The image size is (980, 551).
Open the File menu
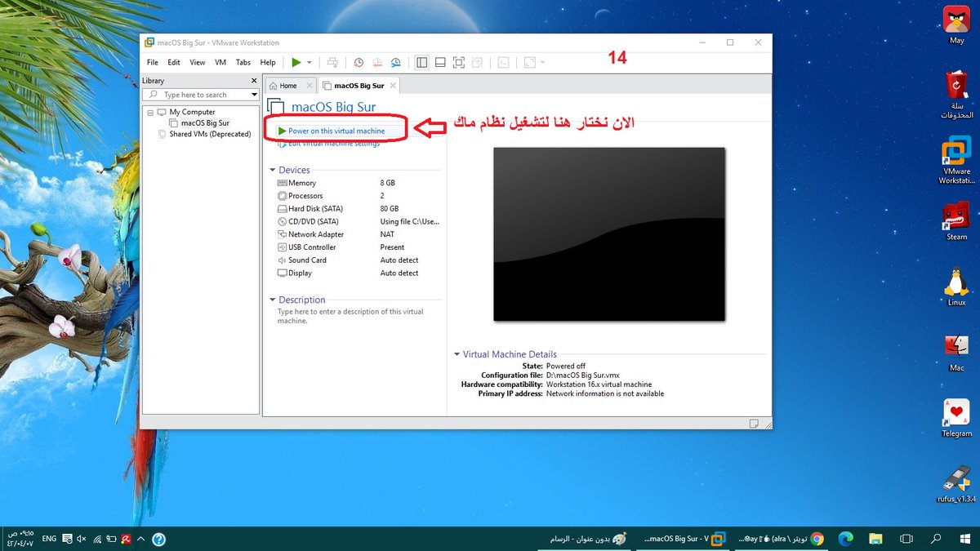pos(153,62)
